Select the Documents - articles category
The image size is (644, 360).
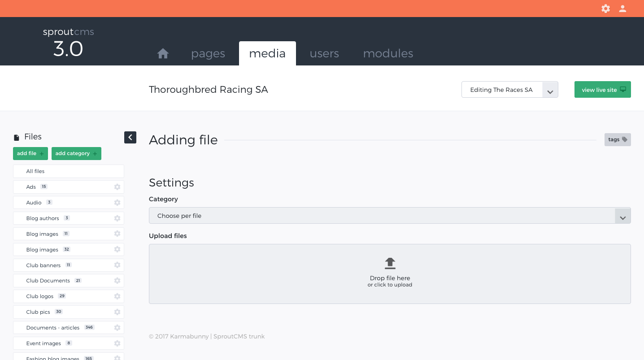(x=69, y=328)
